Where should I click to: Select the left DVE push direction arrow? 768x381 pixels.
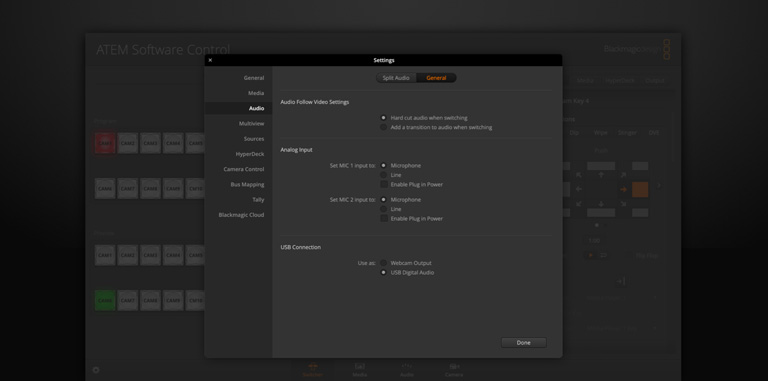click(x=579, y=189)
